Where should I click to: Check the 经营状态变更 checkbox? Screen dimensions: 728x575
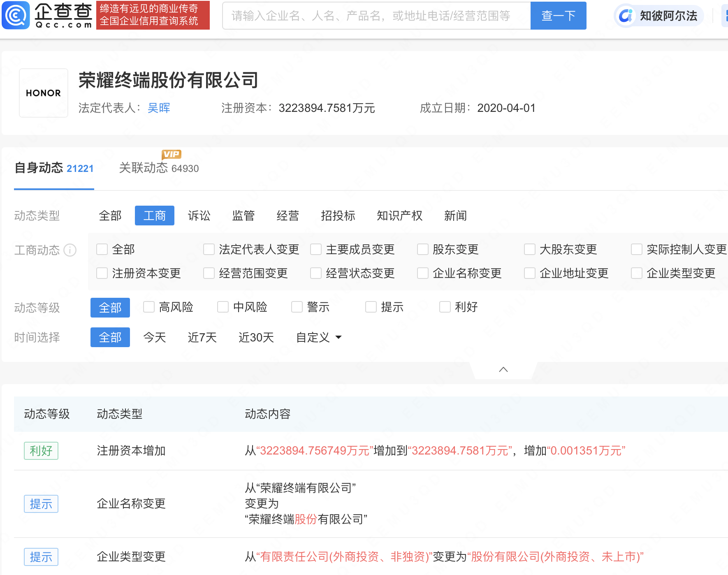coord(316,273)
